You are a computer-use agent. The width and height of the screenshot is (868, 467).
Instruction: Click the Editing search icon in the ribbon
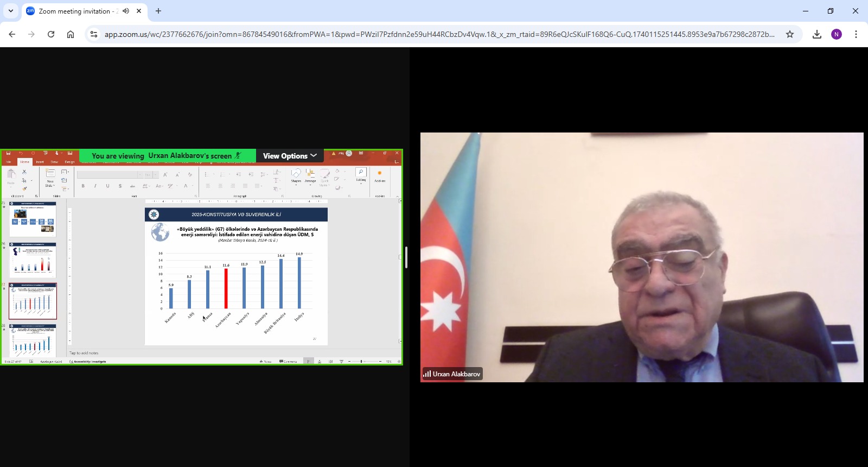pyautogui.click(x=361, y=173)
